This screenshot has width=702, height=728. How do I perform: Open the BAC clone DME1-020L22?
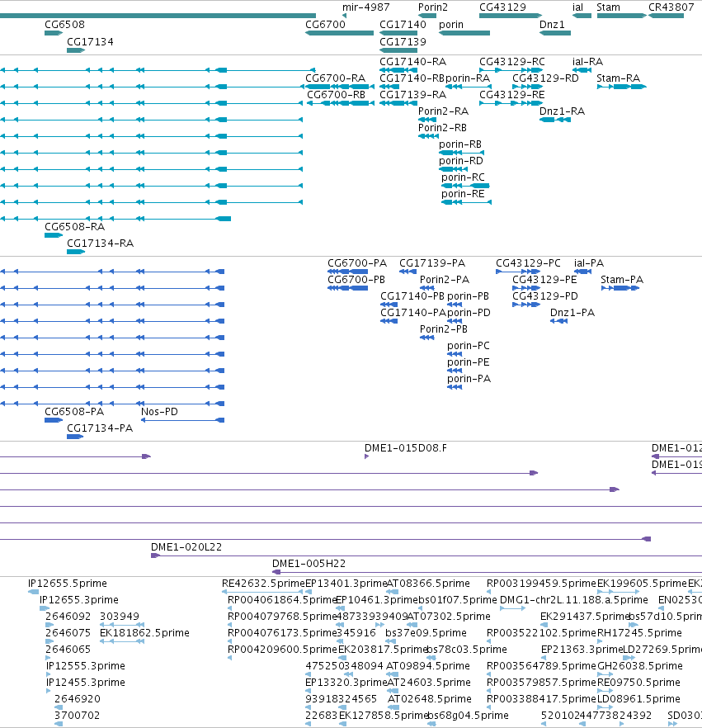pos(186,547)
